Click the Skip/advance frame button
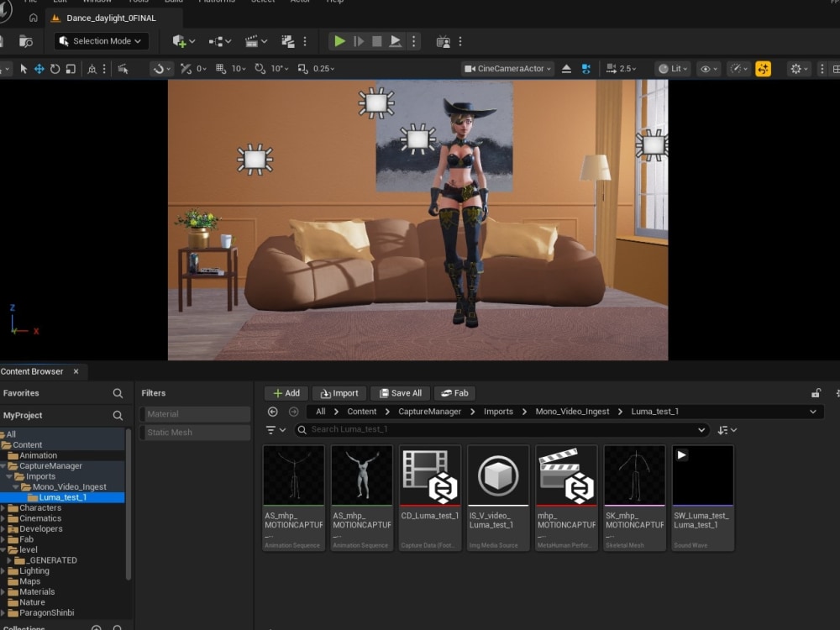This screenshot has width=840, height=630. coord(359,41)
